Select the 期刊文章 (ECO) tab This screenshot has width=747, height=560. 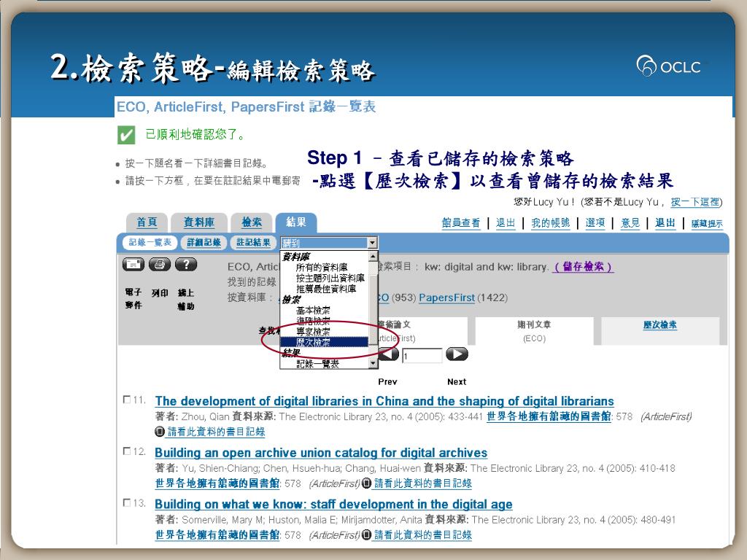[x=534, y=331]
